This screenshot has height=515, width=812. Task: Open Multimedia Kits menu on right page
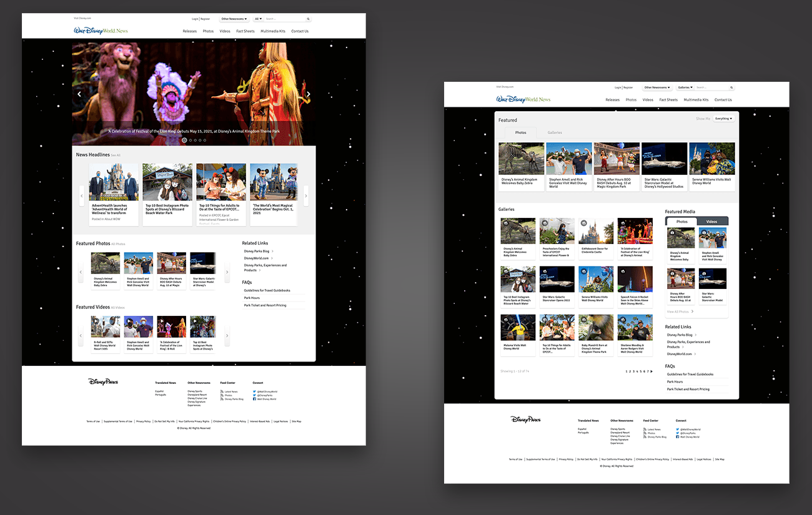point(696,100)
